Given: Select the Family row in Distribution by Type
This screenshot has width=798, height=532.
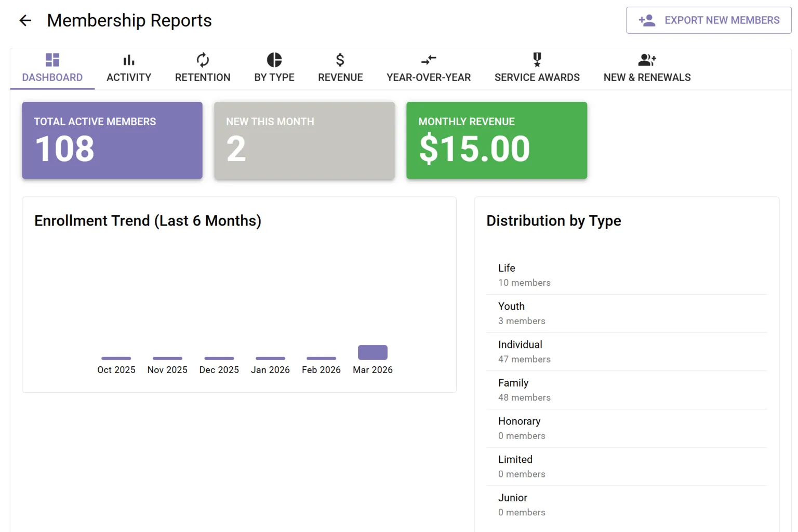Looking at the screenshot, I should click(627, 389).
